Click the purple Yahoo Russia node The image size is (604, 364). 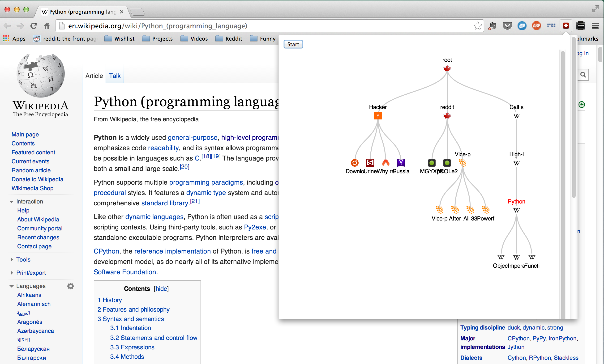point(401,163)
